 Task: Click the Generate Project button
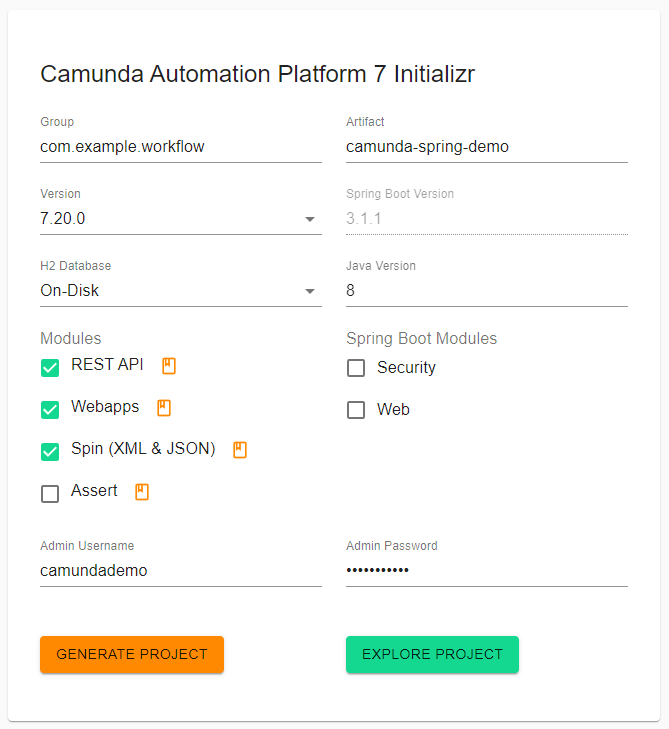[x=132, y=654]
